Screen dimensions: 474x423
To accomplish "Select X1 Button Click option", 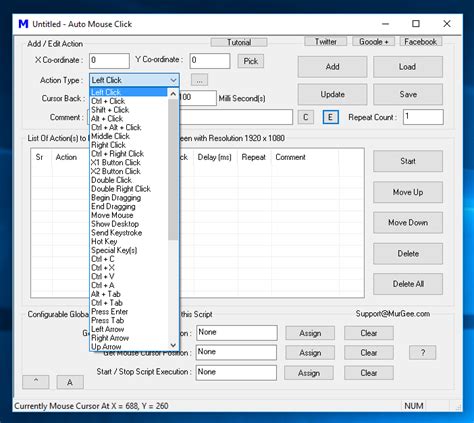I will 129,162.
